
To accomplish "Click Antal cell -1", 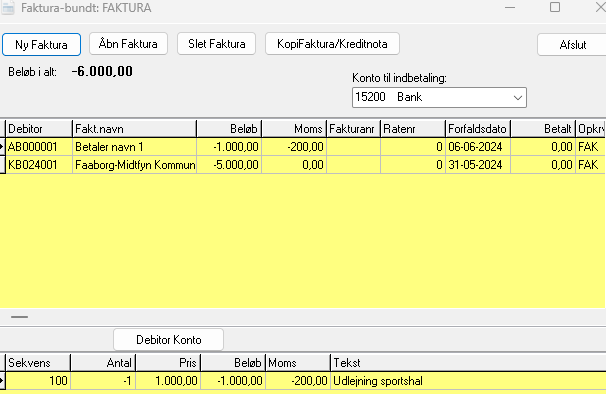I will pos(103,381).
